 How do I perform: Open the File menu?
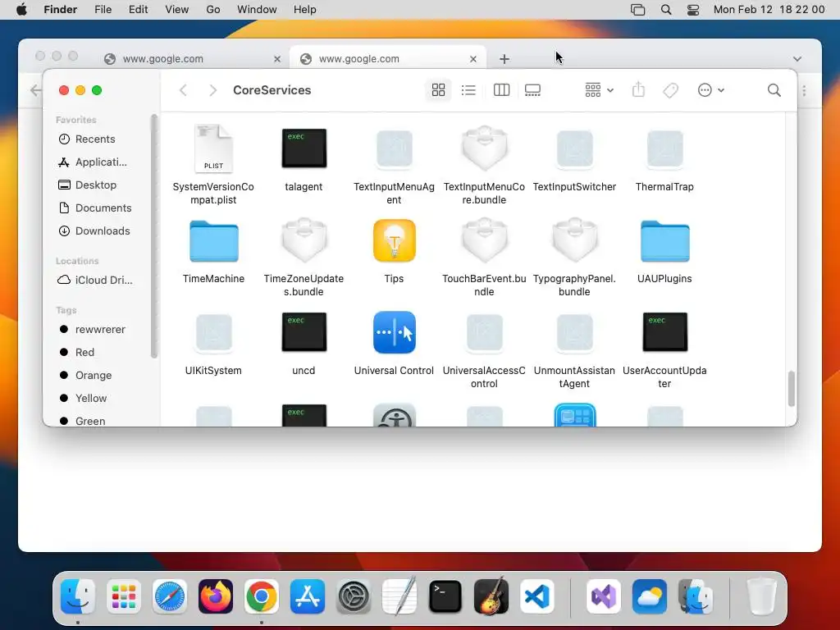tap(103, 10)
